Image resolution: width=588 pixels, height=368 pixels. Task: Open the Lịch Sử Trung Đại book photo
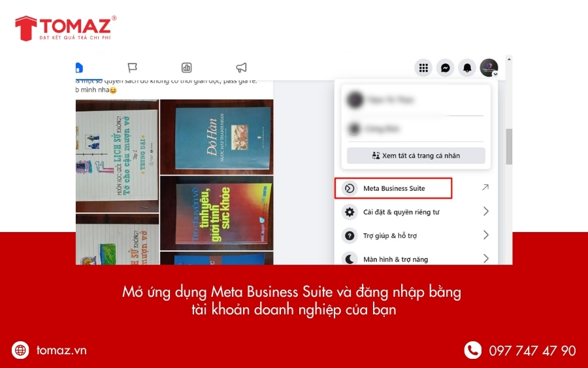click(x=118, y=156)
